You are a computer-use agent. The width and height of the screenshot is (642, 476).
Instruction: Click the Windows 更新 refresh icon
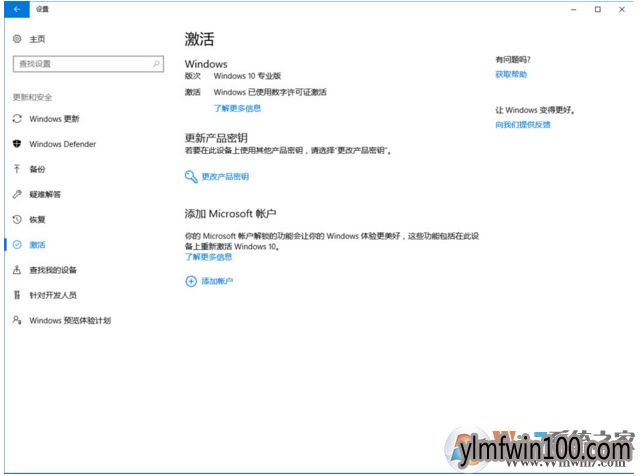17,119
